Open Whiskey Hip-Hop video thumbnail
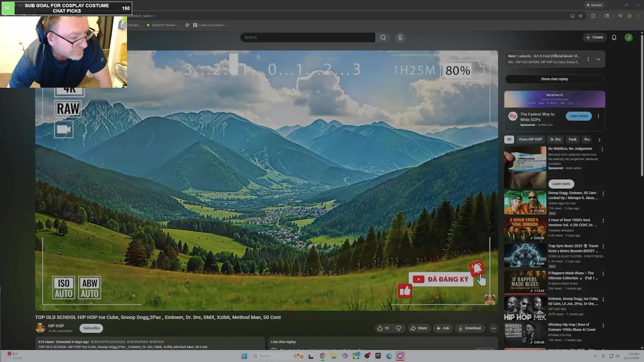The image size is (644, 362). point(525,334)
